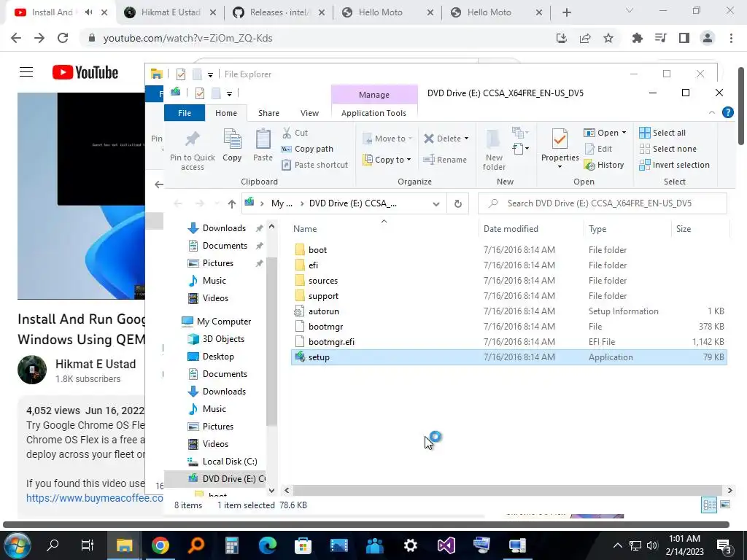Bookmark this page with star icon
The image size is (747, 560).
[x=608, y=38]
